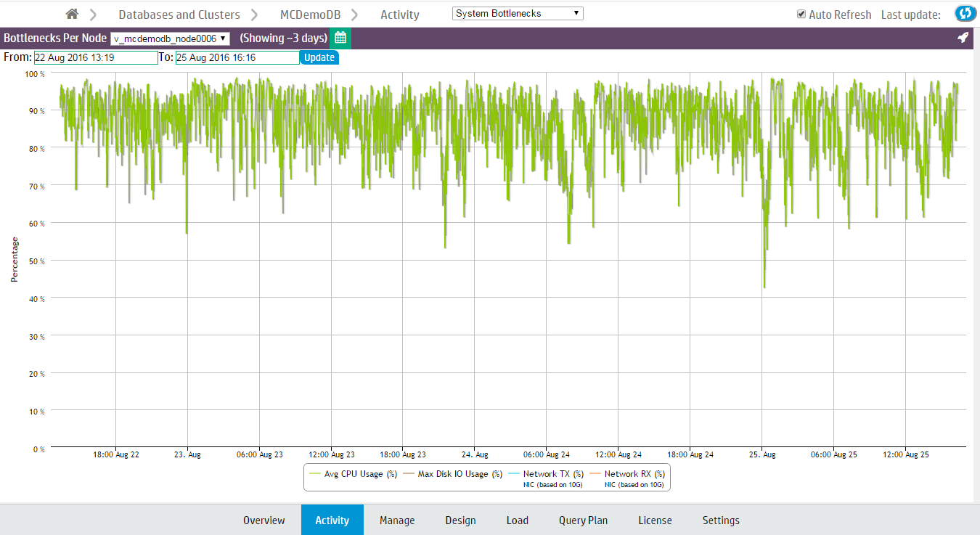Expand the node selector dropdown
Screen dimensions: 980x535
click(170, 38)
